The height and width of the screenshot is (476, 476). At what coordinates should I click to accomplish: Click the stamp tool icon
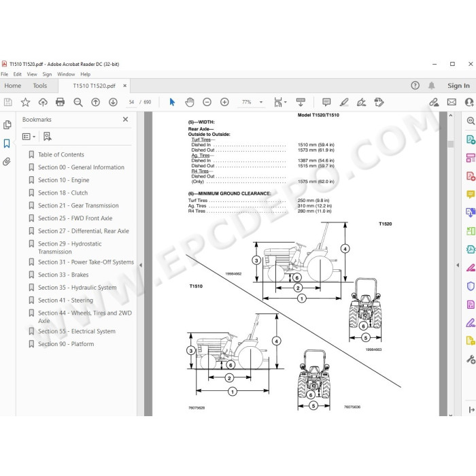(379, 102)
